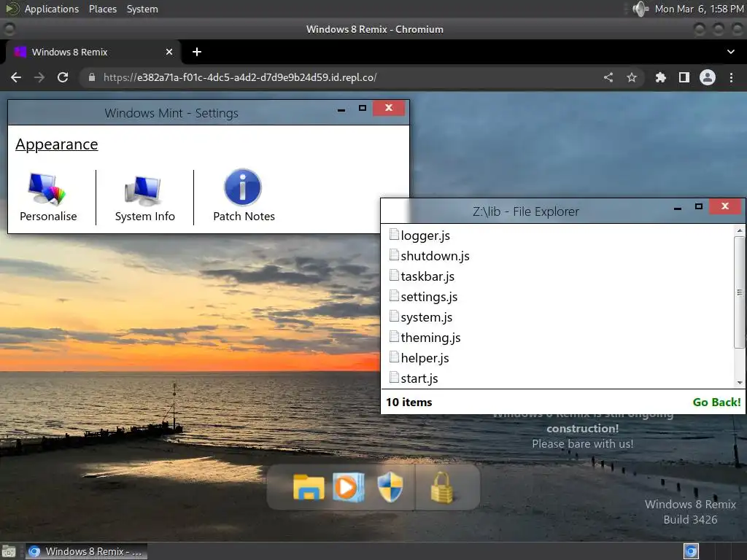Click the system.js file icon
The image size is (747, 560).
394,316
